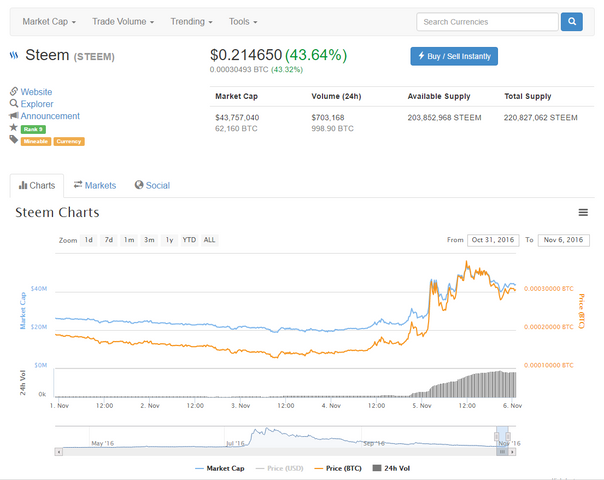Image resolution: width=604 pixels, height=480 pixels.
Task: Switch to the Markets tab
Action: click(95, 185)
